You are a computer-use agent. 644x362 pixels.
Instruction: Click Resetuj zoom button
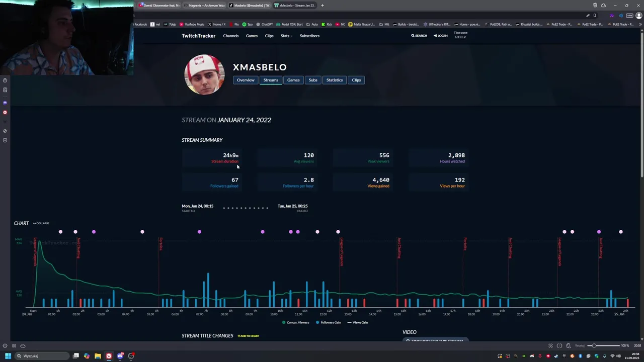pyautogui.click(x=580, y=346)
